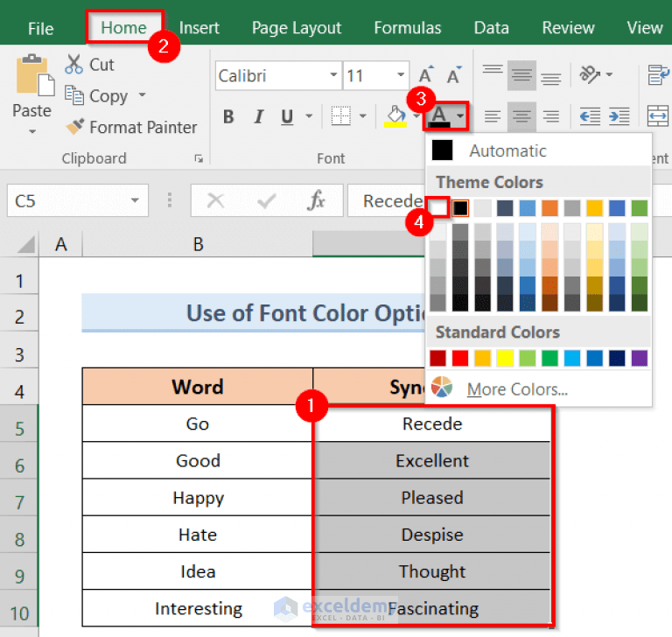The width and height of the screenshot is (672, 637).
Task: Pick the standard red color swatch
Action: (x=460, y=358)
